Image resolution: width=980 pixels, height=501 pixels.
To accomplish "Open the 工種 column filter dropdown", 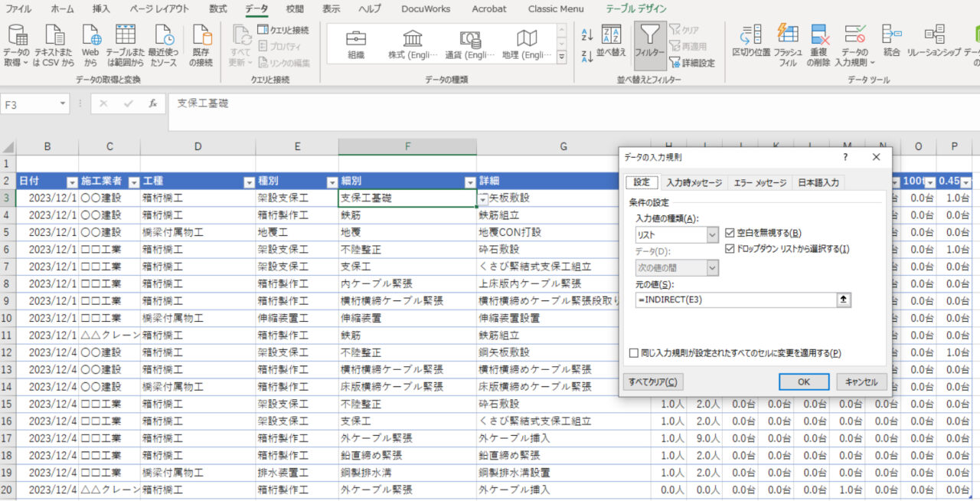I will click(x=249, y=182).
